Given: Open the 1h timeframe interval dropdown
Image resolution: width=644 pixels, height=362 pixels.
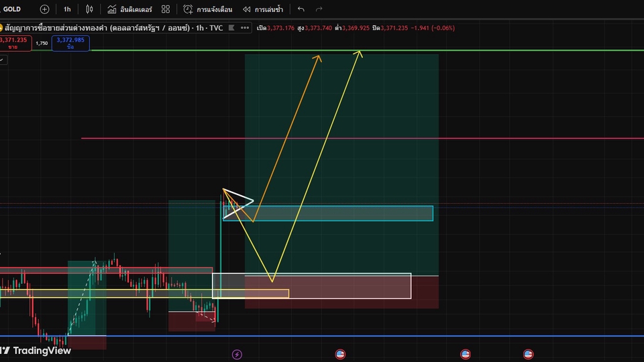Looking at the screenshot, I should [x=67, y=9].
